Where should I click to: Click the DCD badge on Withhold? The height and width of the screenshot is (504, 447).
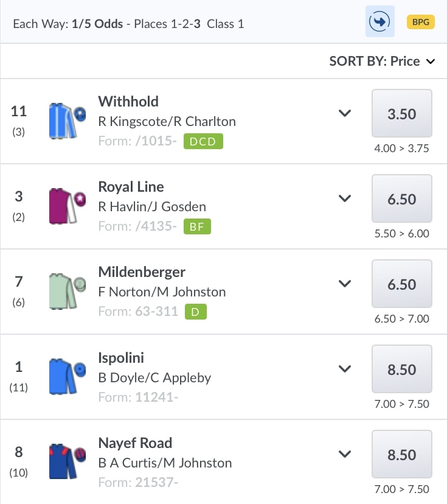pos(204,142)
